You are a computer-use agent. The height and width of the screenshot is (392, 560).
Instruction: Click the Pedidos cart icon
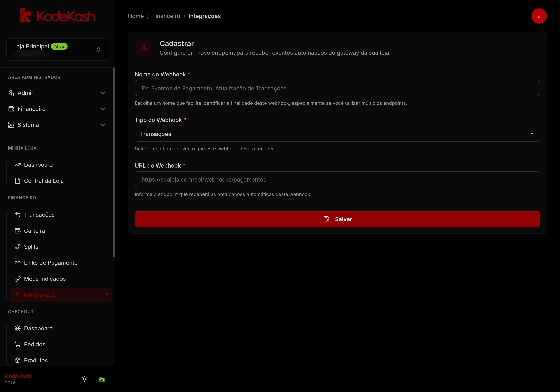[x=18, y=344]
